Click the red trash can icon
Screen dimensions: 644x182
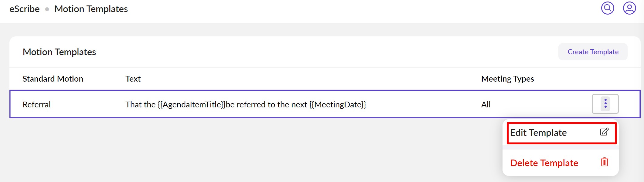(604, 162)
